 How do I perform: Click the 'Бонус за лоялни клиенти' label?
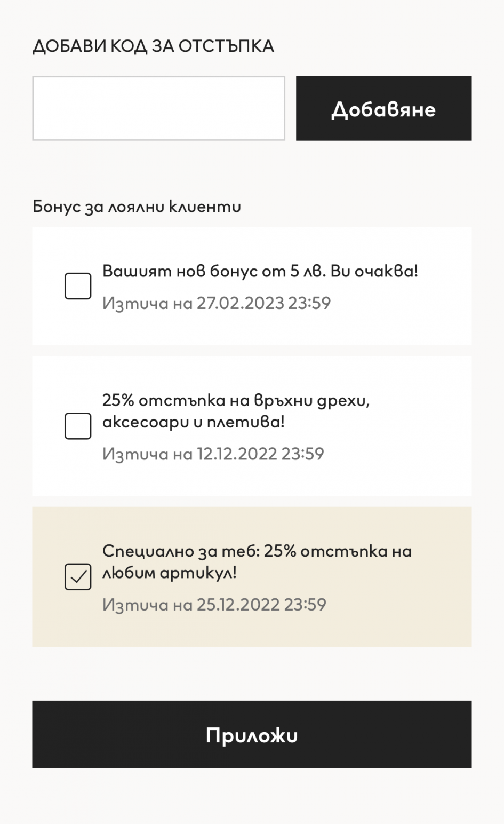click(x=137, y=207)
